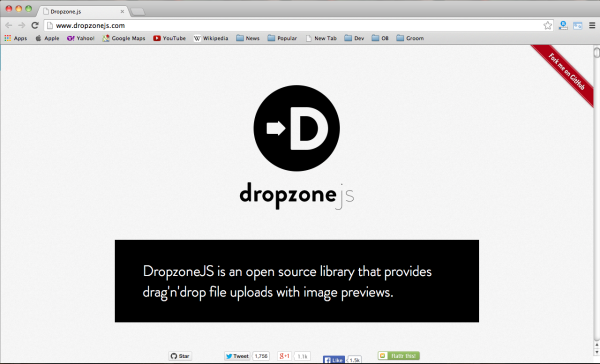The height and width of the screenshot is (364, 600).
Task: Click the yellow minimize window button
Action: coord(18,8)
